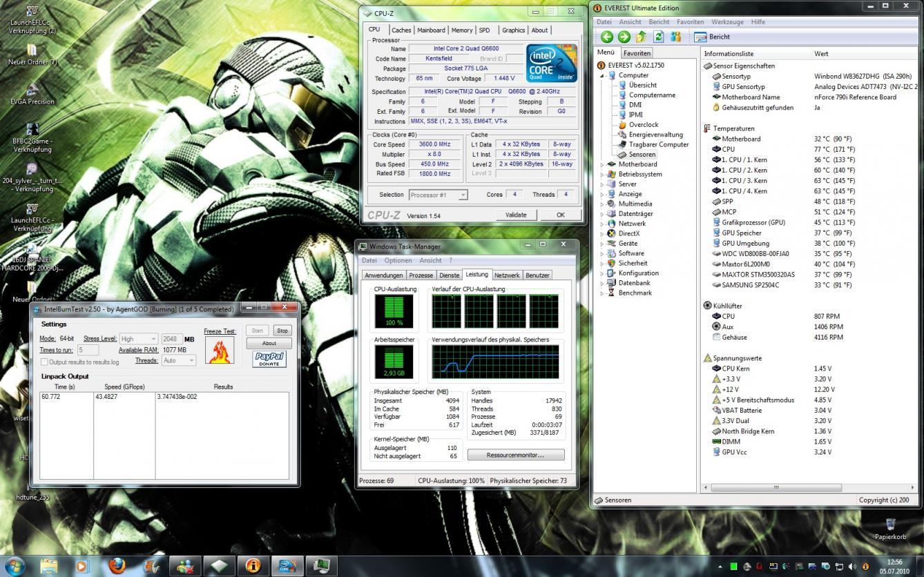Image resolution: width=924 pixels, height=577 pixels.
Task: Open the Optionen menu in Task Manager
Action: [398, 261]
